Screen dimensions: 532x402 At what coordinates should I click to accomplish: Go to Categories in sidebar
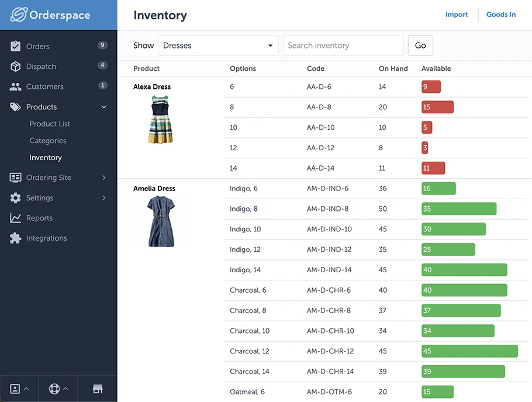[x=48, y=141]
